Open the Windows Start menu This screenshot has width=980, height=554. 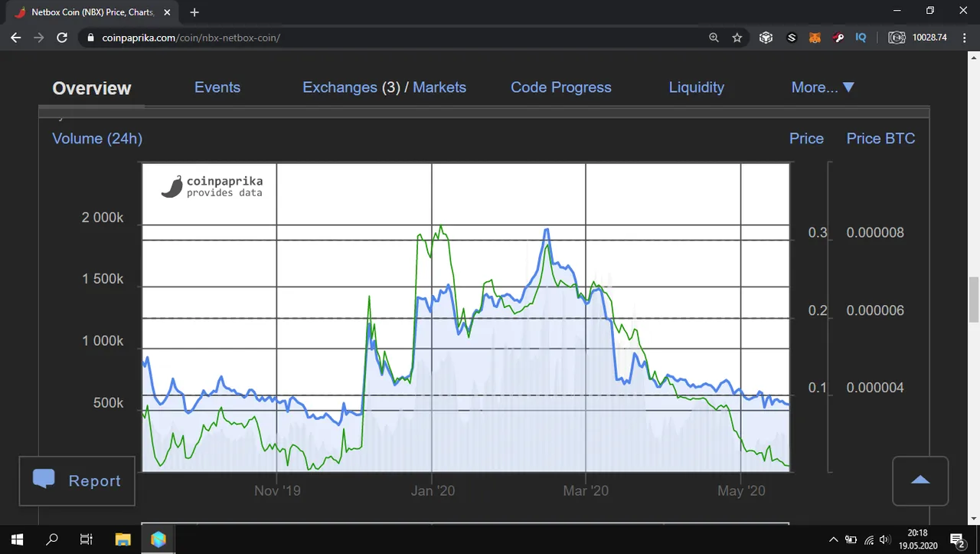tap(17, 539)
